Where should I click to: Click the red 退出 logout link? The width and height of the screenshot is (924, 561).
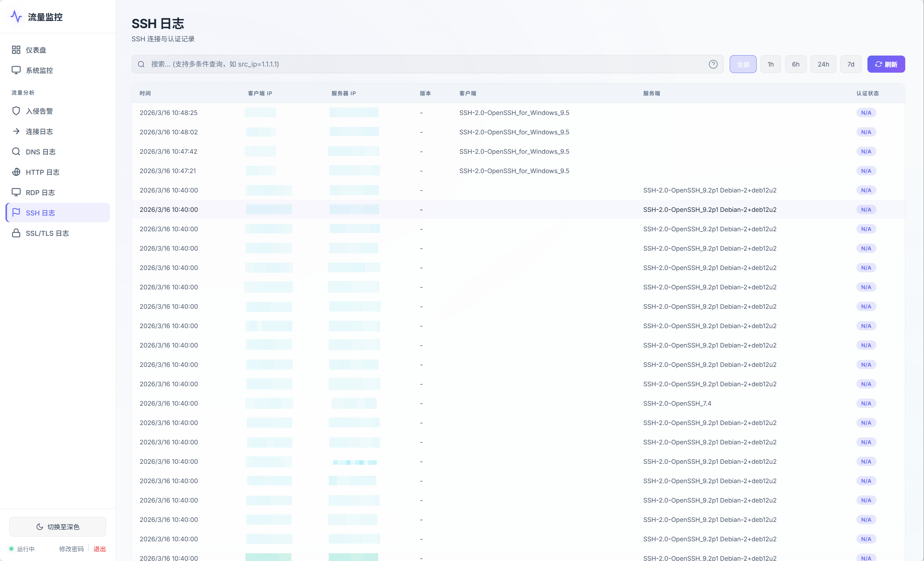(99, 549)
